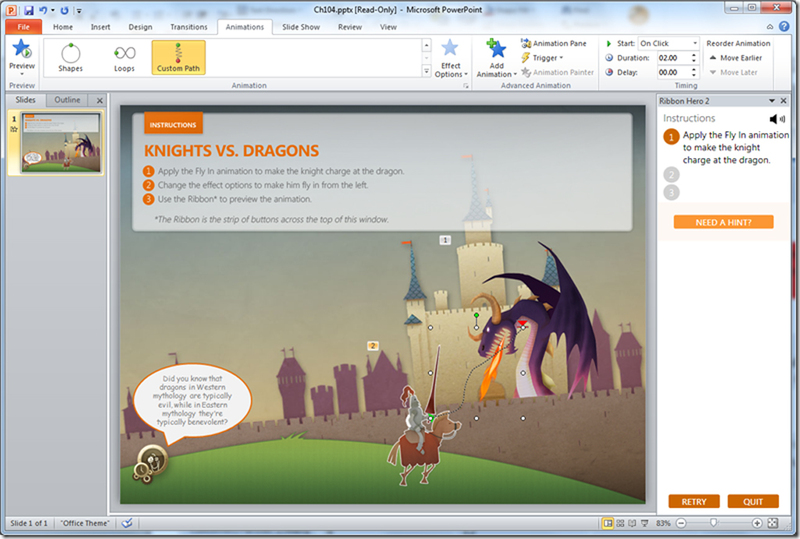Select the Shapes motion path
The width and height of the screenshot is (800, 539).
[70, 58]
